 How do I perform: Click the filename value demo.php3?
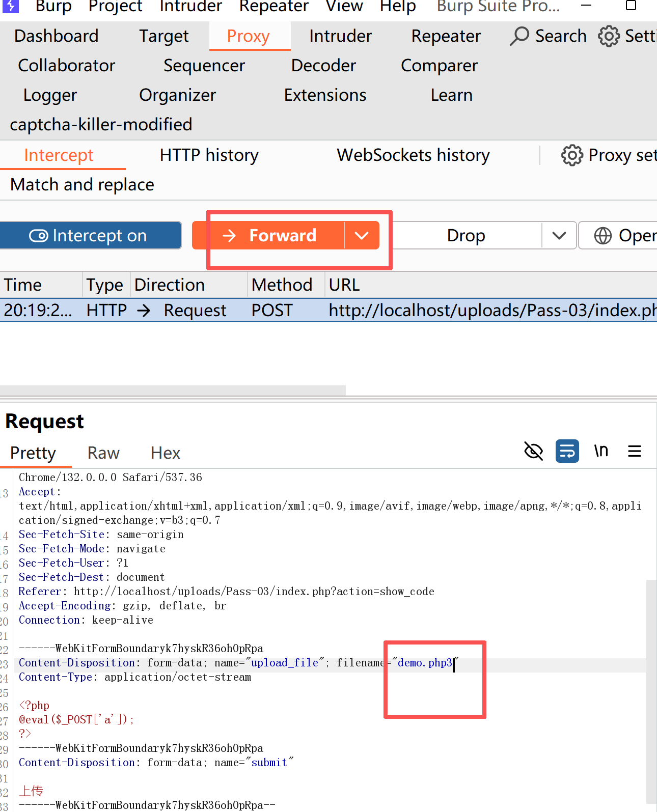pos(425,663)
